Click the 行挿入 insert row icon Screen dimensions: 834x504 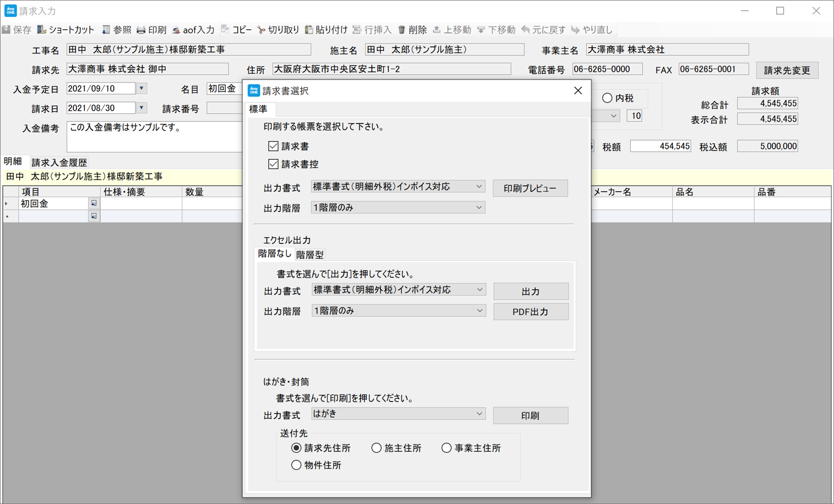pos(357,30)
